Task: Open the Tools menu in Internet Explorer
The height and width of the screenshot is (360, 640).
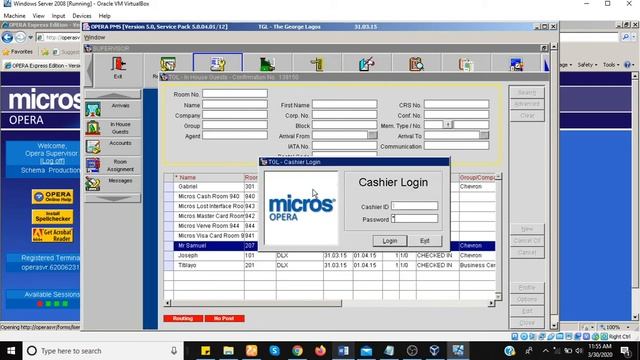Action: click(x=611, y=65)
